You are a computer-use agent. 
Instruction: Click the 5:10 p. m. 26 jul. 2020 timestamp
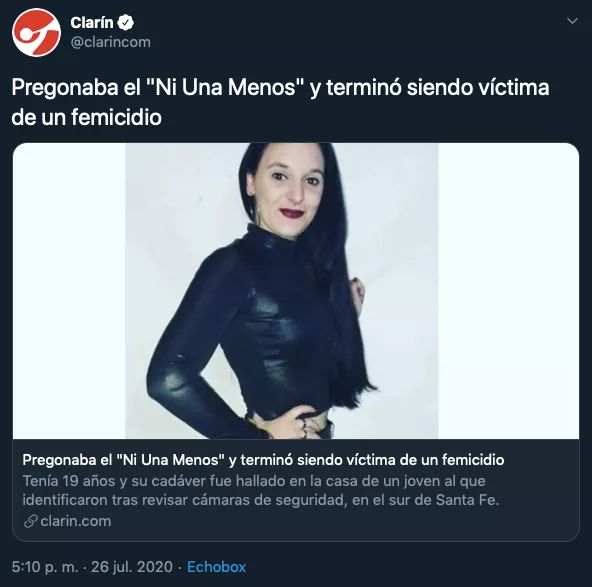(x=92, y=567)
